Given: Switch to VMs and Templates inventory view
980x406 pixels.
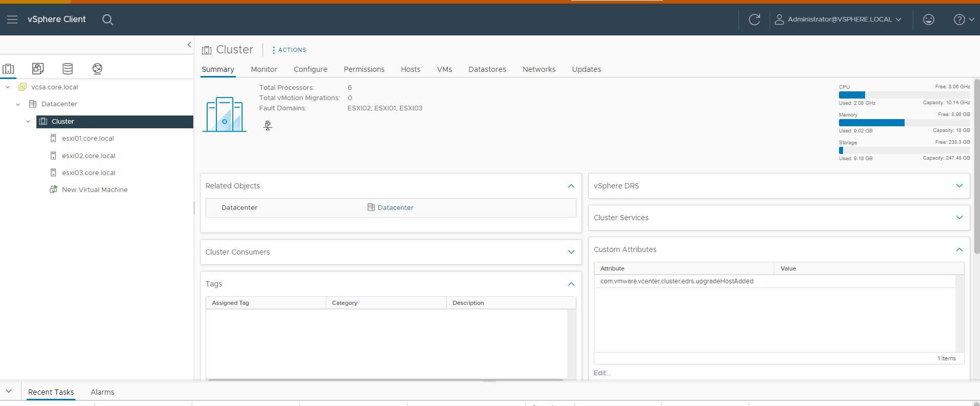Looking at the screenshot, I should (x=38, y=68).
